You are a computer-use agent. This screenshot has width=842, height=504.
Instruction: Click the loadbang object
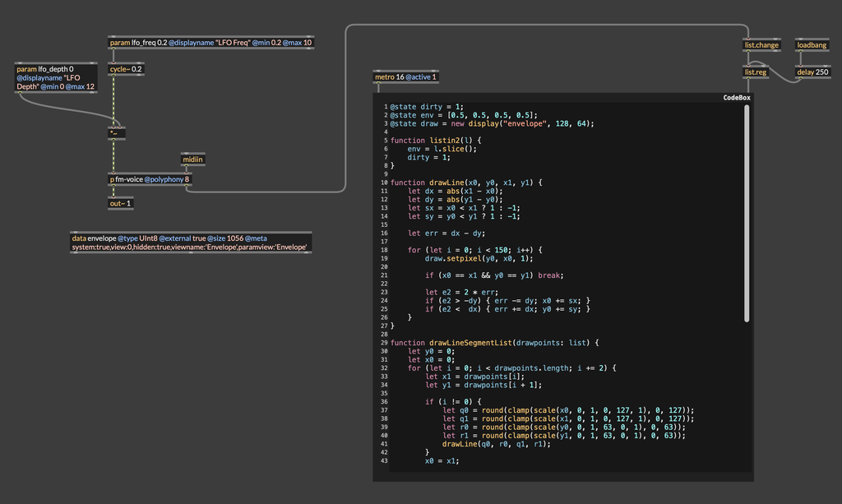point(812,45)
